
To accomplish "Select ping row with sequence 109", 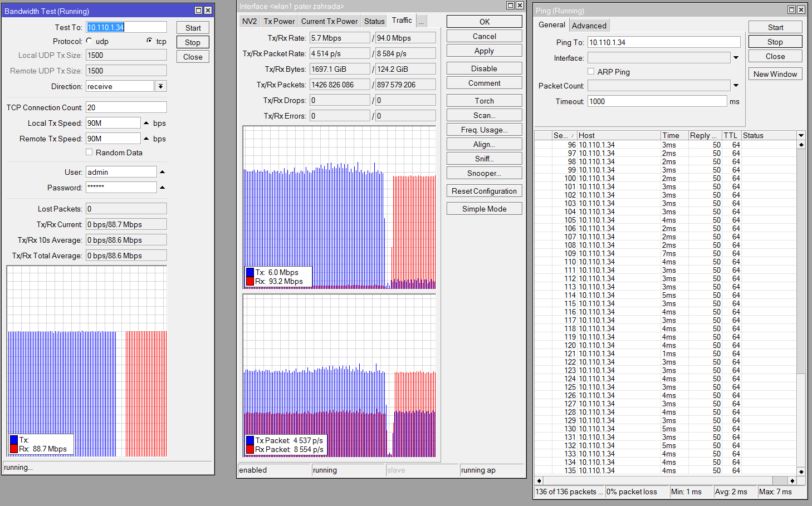I will (x=666, y=253).
